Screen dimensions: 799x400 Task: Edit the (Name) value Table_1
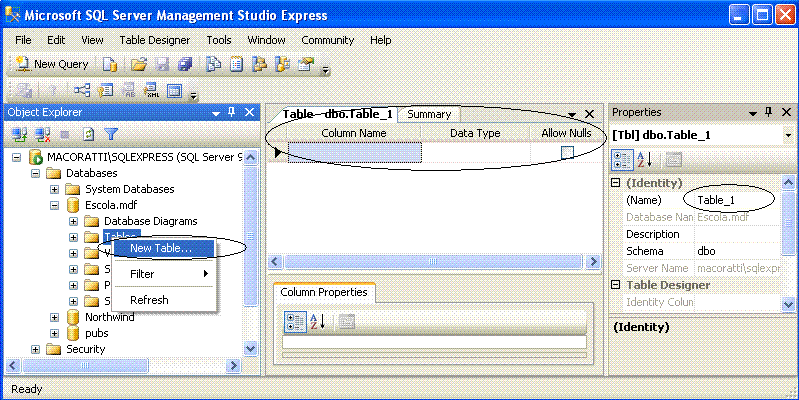(x=737, y=200)
